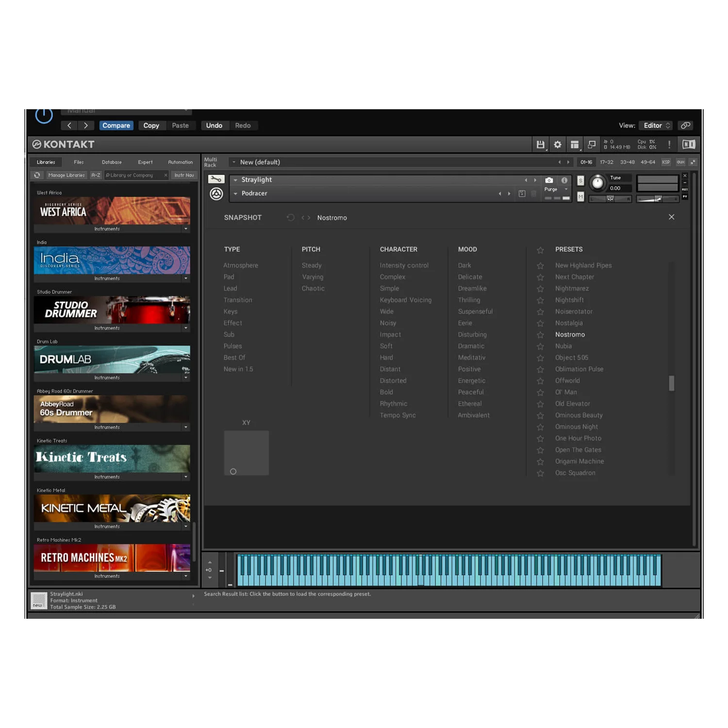728x728 pixels.
Task: Switch to the Automation tab
Action: tap(180, 162)
